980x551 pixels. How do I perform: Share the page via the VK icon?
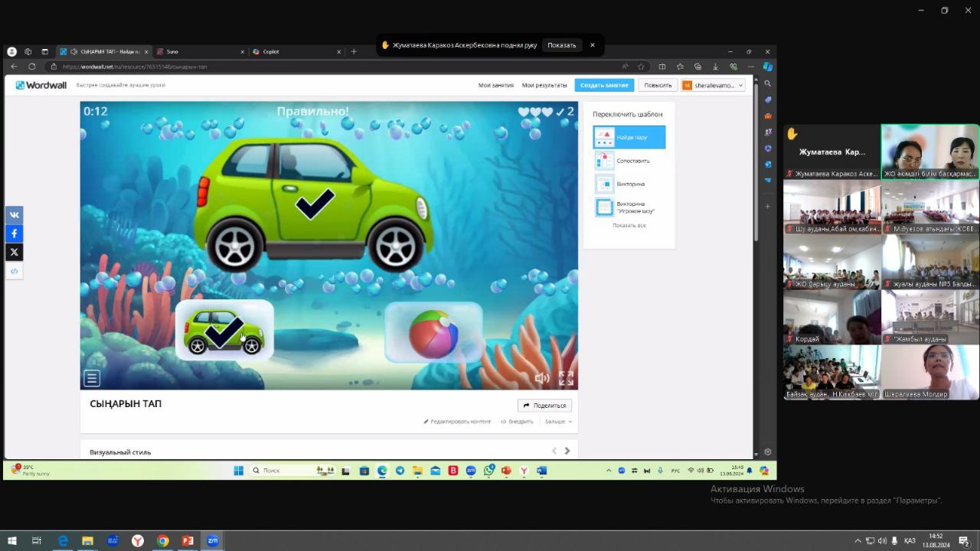[14, 215]
